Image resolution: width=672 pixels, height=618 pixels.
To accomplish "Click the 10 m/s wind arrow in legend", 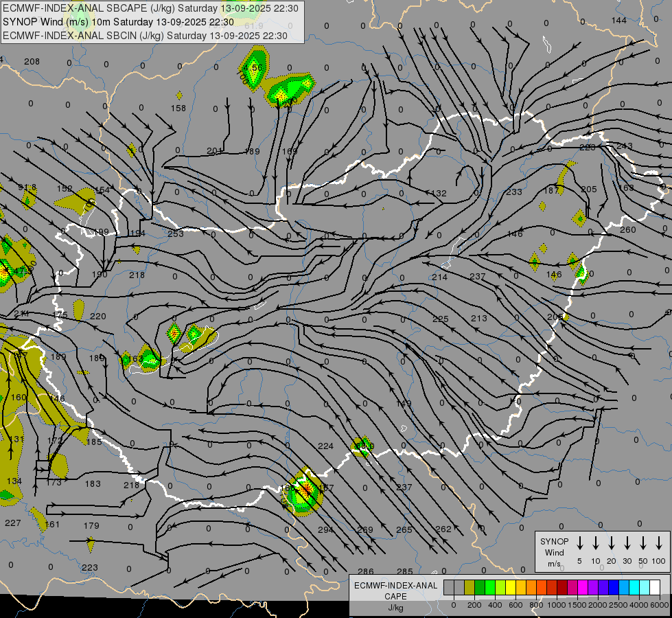I will click(x=595, y=543).
